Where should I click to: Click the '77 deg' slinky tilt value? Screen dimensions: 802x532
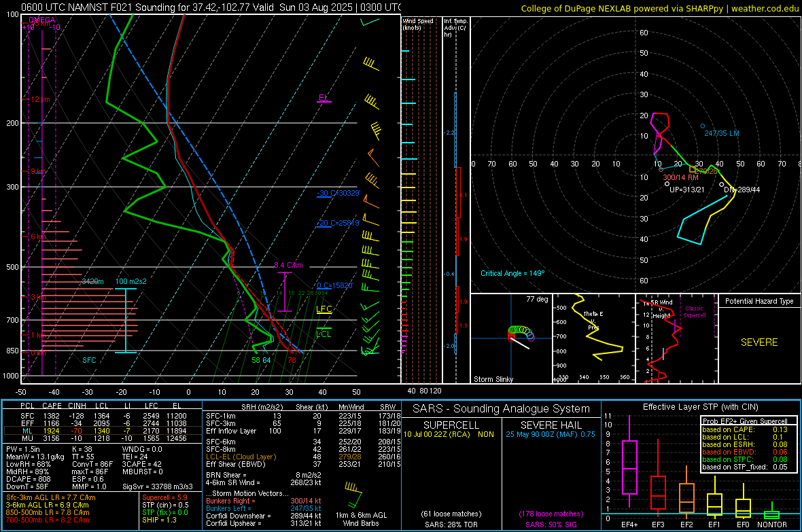pyautogui.click(x=537, y=299)
